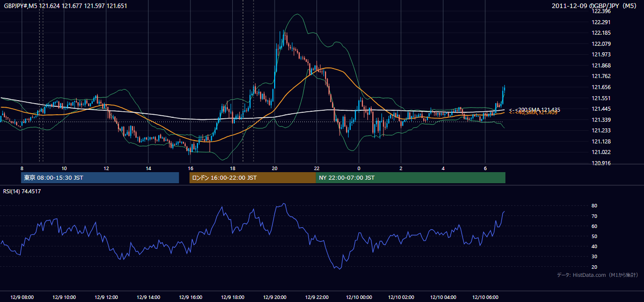Click hour label 16 under the price chart
This screenshot has height=302, width=644.
(190, 168)
